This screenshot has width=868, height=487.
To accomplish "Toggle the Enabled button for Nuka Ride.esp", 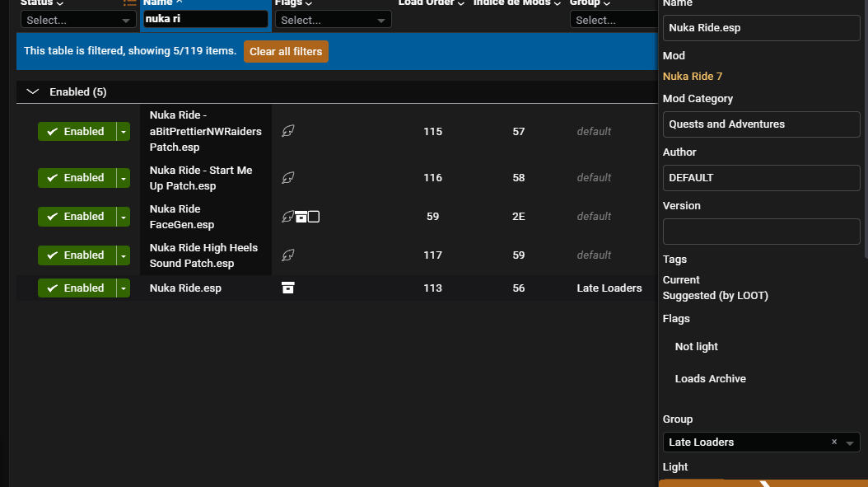I will point(77,288).
